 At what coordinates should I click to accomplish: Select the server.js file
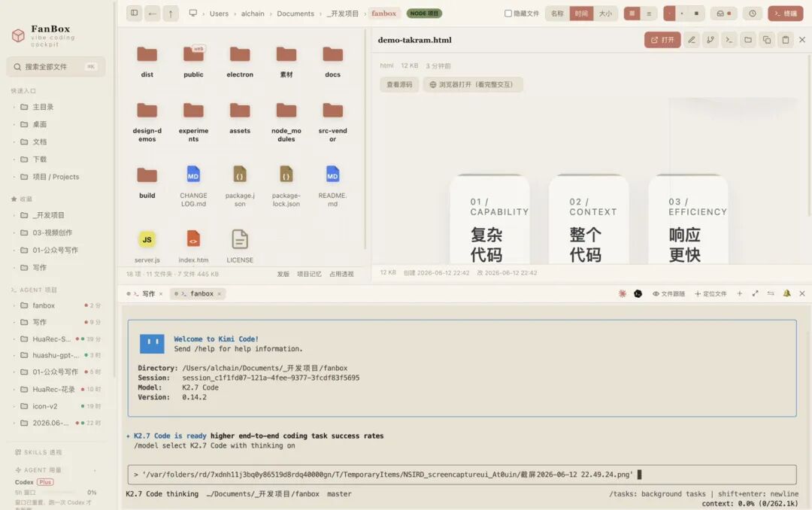(x=147, y=246)
